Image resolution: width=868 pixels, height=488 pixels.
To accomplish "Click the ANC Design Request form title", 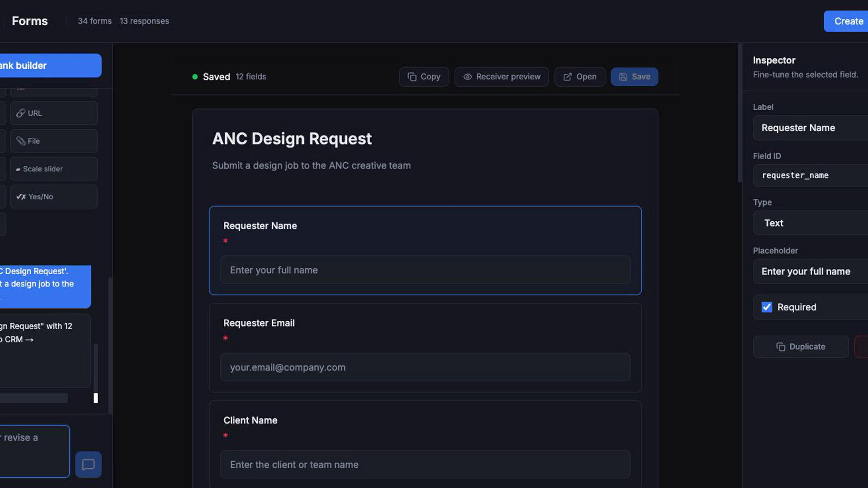I will [292, 139].
